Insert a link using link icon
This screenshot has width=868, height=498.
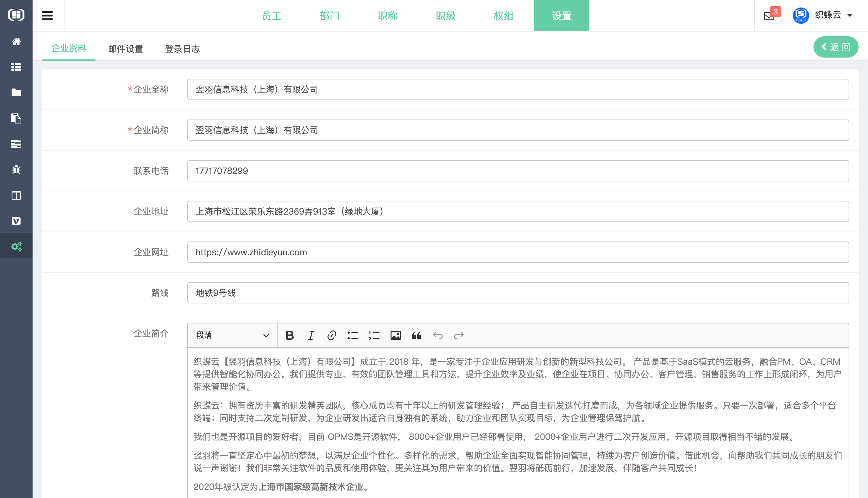(331, 335)
